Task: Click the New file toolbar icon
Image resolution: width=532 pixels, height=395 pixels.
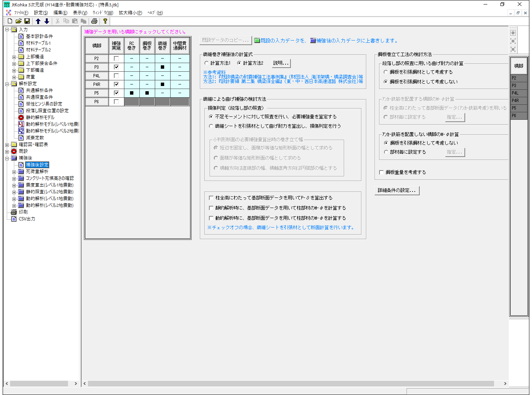Action: (x=10, y=21)
